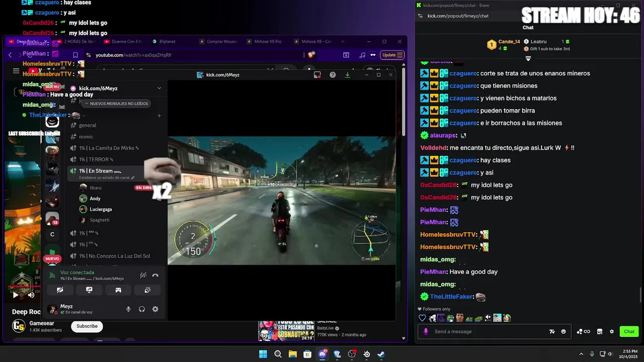
Task: Switch to the Comprar Mouse browser tab
Action: pyautogui.click(x=217, y=41)
